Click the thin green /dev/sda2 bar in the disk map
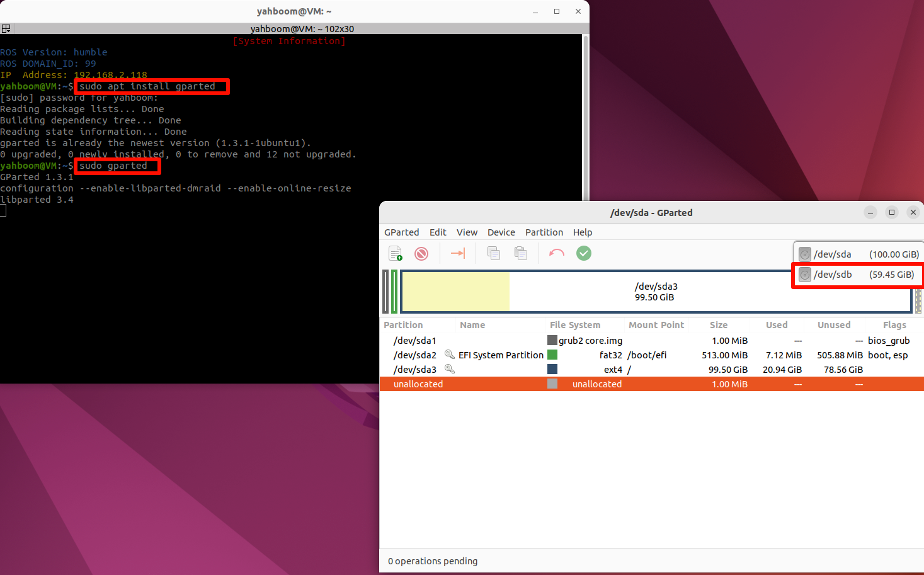The image size is (924, 575). click(x=394, y=292)
